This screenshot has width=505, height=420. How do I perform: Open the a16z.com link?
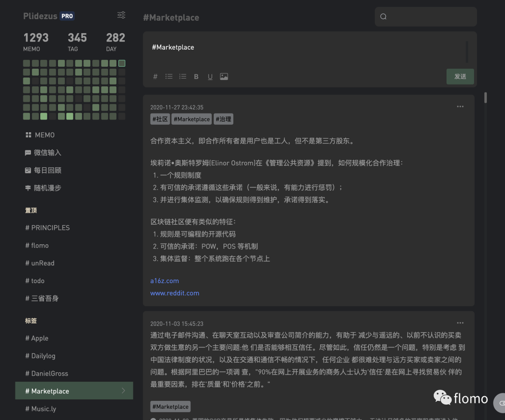pos(165,281)
